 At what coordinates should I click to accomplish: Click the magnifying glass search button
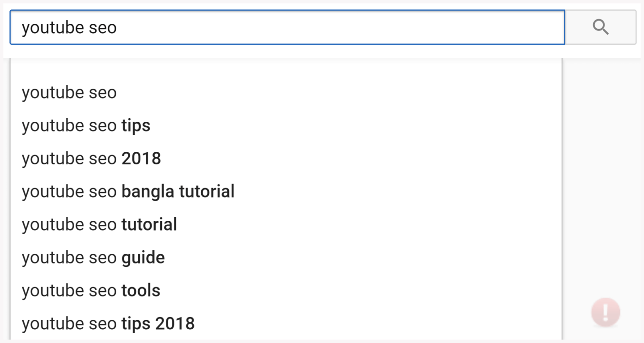pyautogui.click(x=601, y=27)
